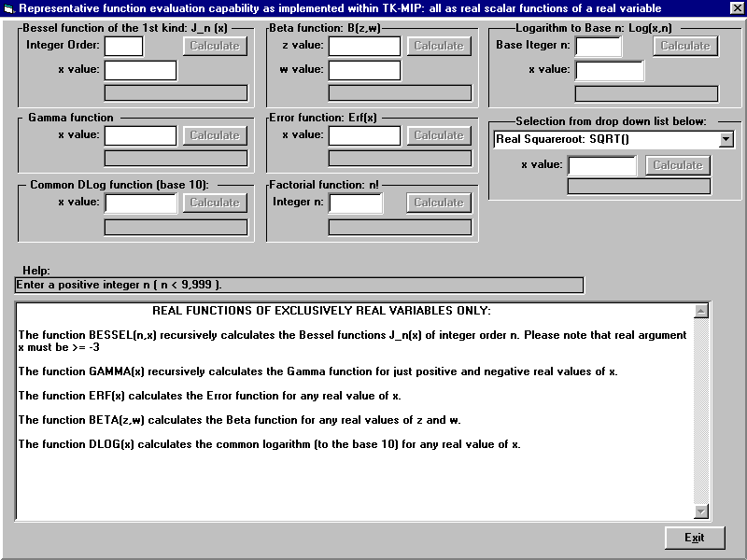This screenshot has height=560, width=747.
Task: Click the GAMMA(x) description line
Action: coord(317,371)
